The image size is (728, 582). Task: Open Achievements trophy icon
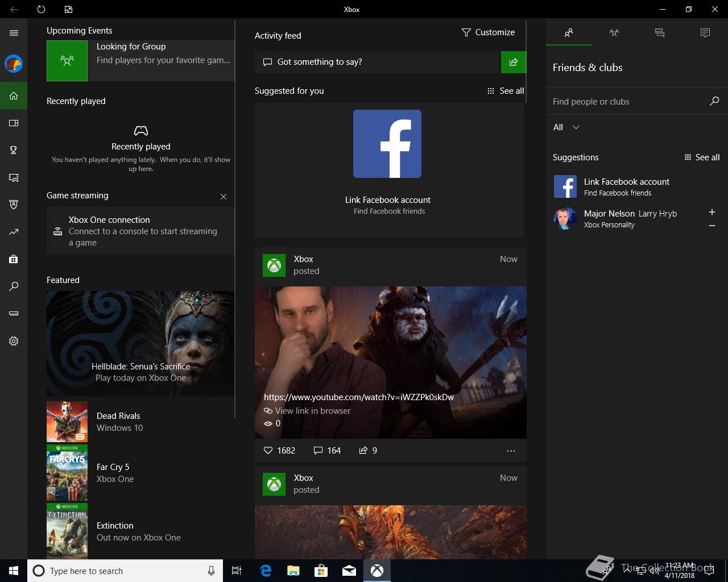[x=14, y=150]
